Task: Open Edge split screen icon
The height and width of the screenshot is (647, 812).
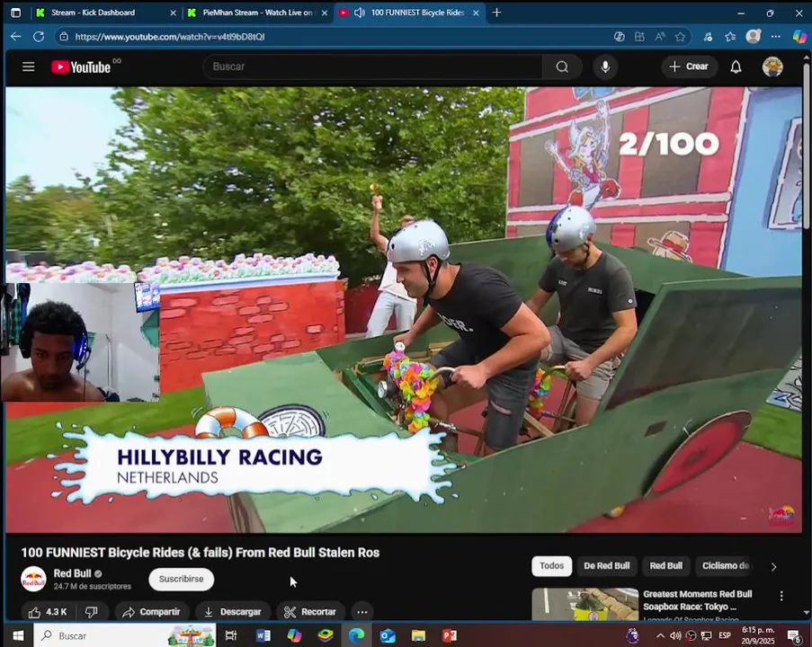Action: pyautogui.click(x=639, y=37)
